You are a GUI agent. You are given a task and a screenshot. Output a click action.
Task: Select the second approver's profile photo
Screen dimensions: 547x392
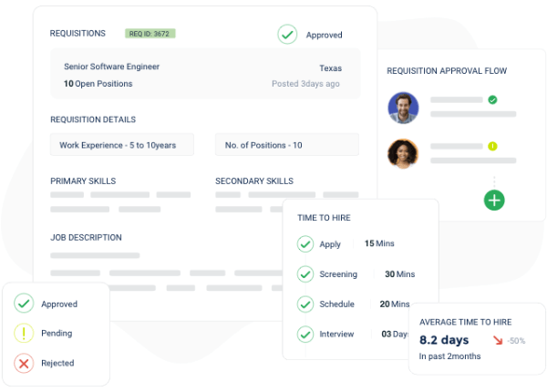tap(403, 153)
